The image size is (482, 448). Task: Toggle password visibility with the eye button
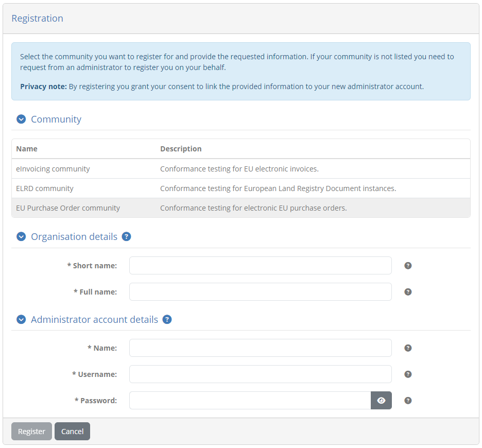pos(381,400)
